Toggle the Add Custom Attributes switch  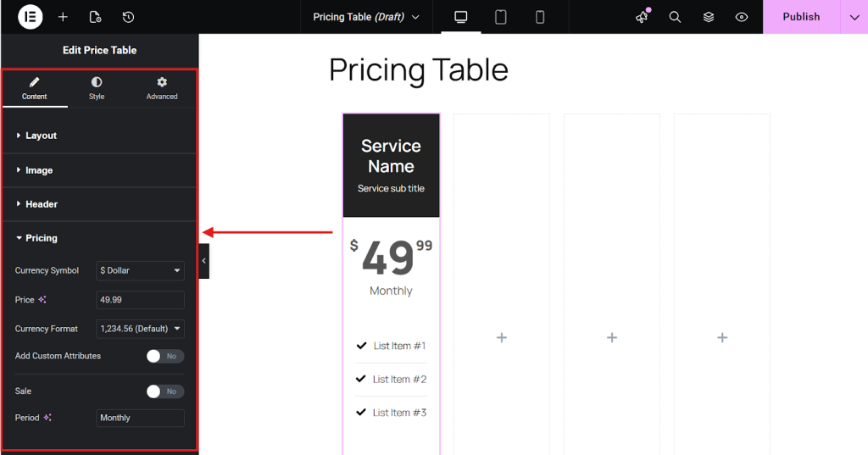(x=164, y=357)
